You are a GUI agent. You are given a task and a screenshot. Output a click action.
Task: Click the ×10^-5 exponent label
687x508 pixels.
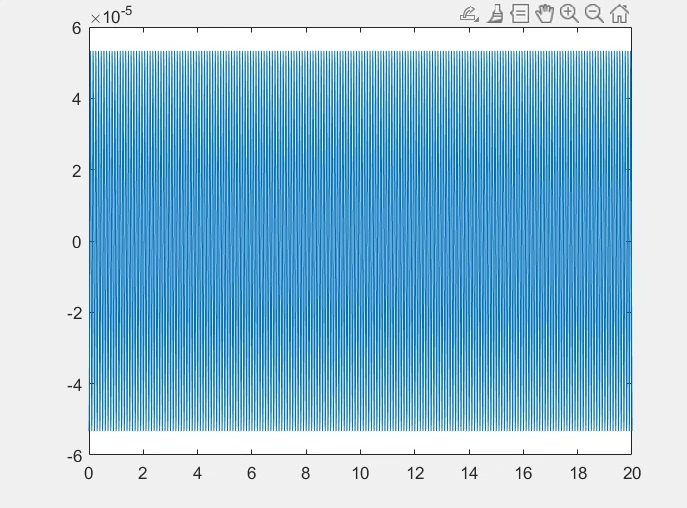coord(111,16)
